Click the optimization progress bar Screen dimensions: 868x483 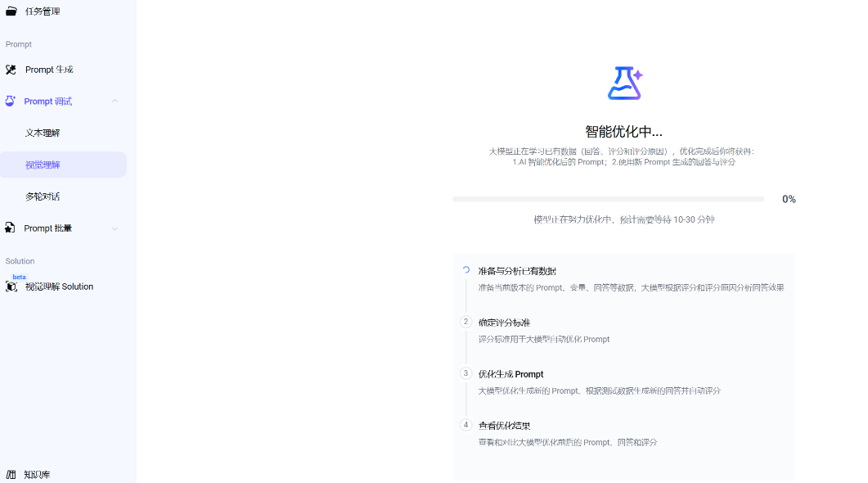point(608,199)
